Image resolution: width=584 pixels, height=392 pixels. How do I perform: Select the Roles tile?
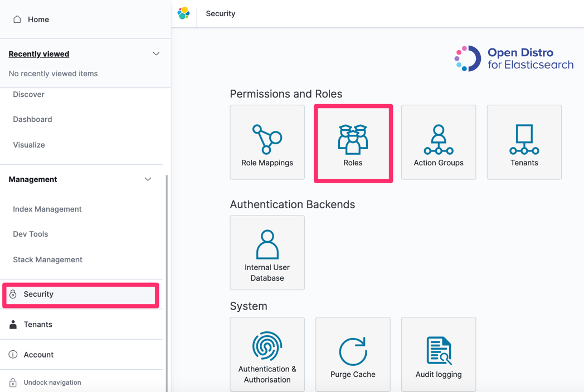(353, 142)
